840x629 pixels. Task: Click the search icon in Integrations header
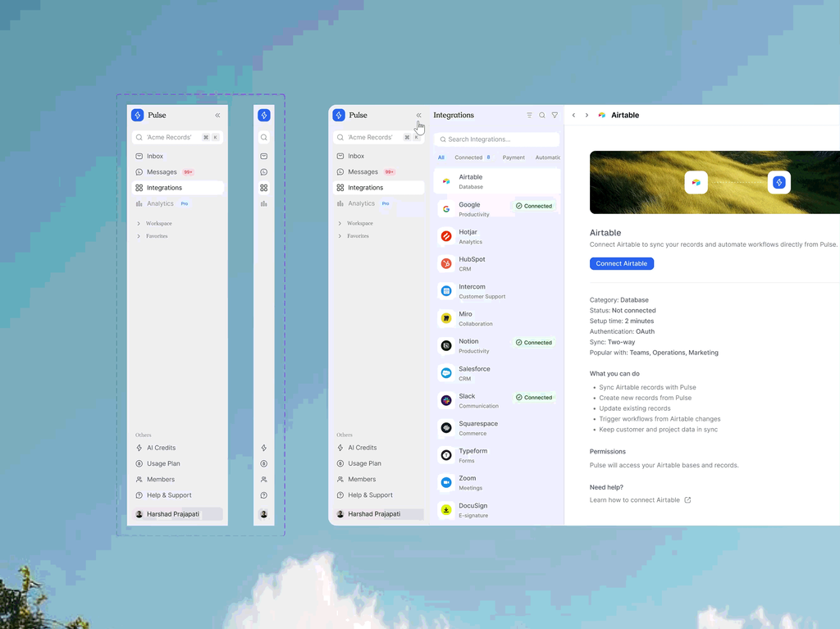pyautogui.click(x=542, y=115)
